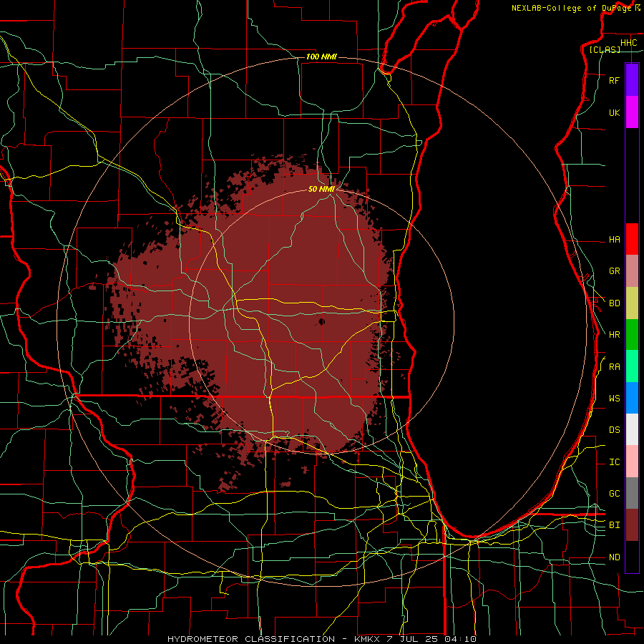Click the RA legend label
The image size is (644, 644).
pyautogui.click(x=614, y=367)
